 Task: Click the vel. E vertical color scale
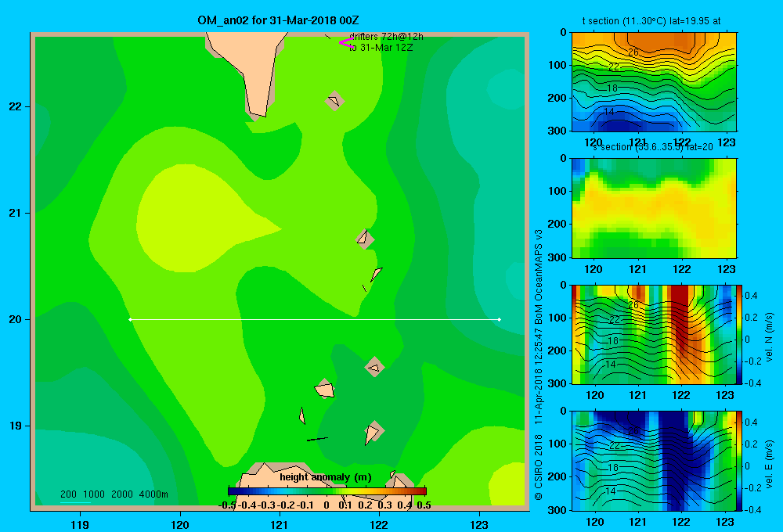pyautogui.click(x=739, y=461)
